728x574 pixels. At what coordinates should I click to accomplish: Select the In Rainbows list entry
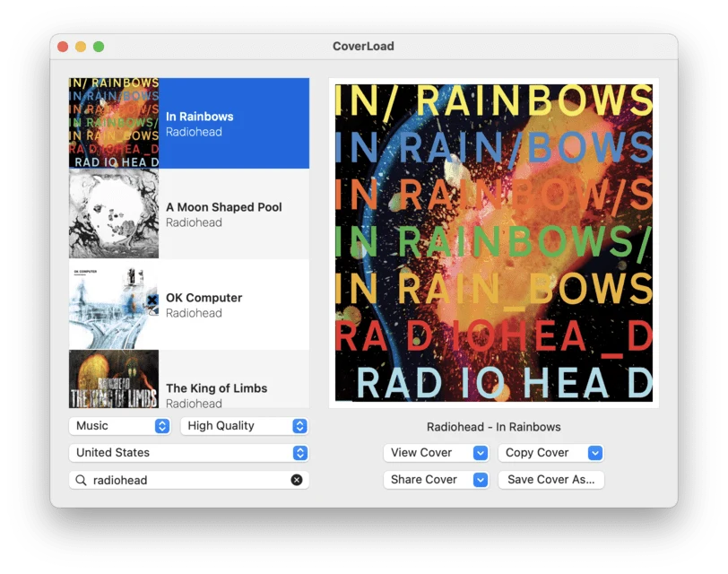point(189,123)
